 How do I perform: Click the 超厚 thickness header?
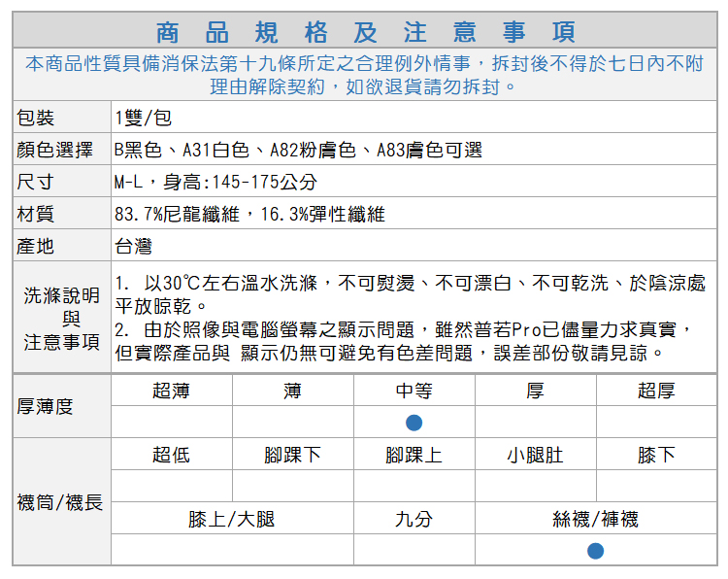pyautogui.click(x=656, y=391)
